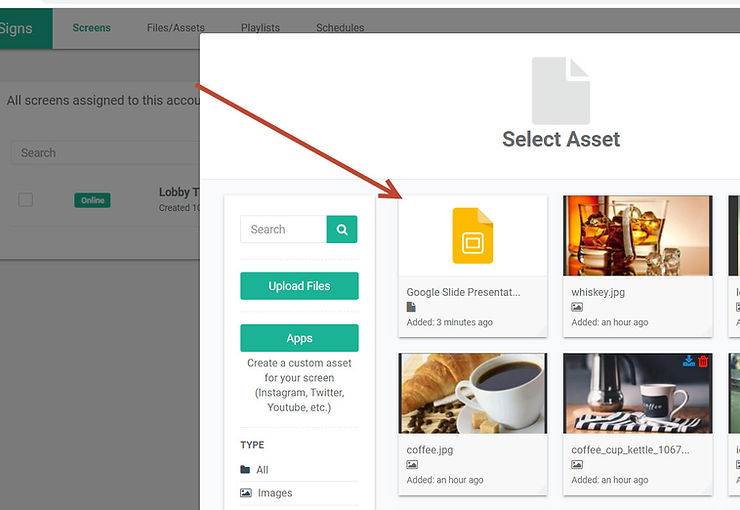Click the large document icon above Select Asset
Viewport: 740px width, 510px height.
pyautogui.click(x=561, y=91)
